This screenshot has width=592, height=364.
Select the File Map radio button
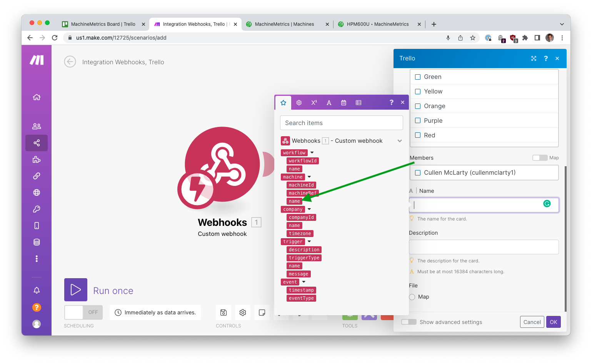pyautogui.click(x=412, y=297)
